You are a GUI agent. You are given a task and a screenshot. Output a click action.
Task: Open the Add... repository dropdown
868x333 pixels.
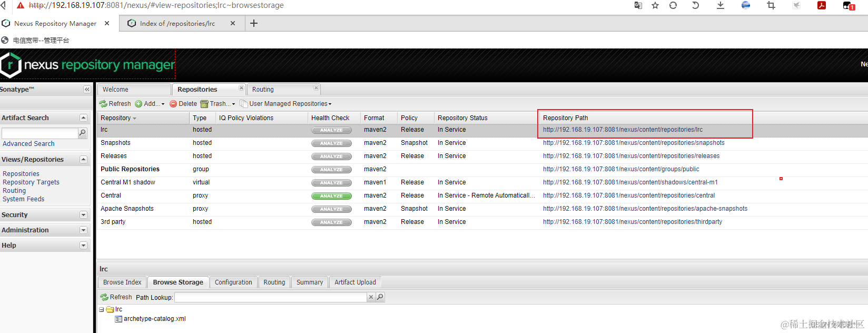pyautogui.click(x=150, y=104)
